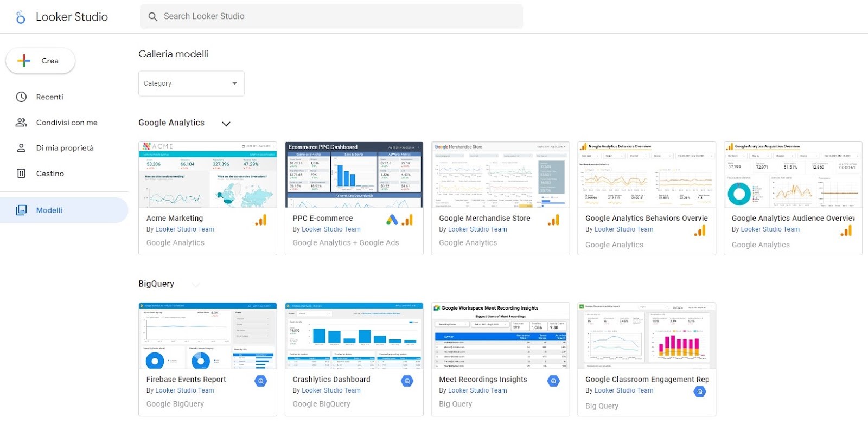Focus the Search Looker Studio field
Viewport: 868px width, 424px height.
[x=331, y=16]
